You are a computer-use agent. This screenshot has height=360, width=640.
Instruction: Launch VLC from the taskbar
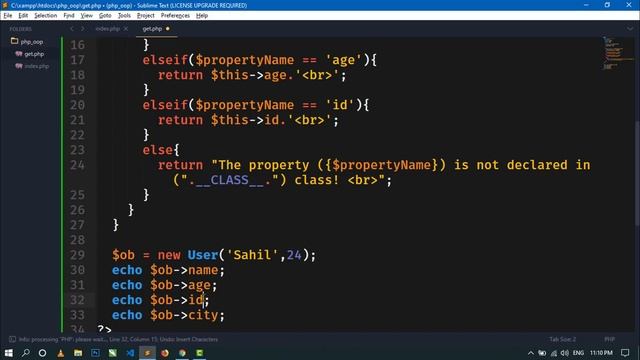click(x=60, y=353)
